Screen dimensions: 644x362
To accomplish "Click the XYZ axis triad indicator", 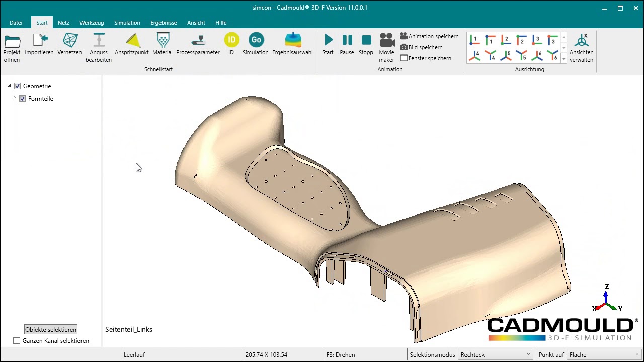I will [607, 299].
